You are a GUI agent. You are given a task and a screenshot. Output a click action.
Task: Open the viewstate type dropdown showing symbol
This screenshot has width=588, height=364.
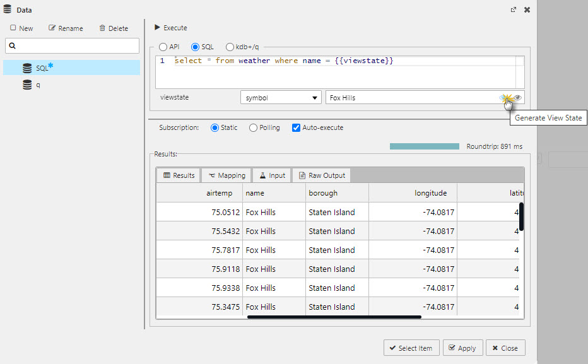pyautogui.click(x=280, y=97)
